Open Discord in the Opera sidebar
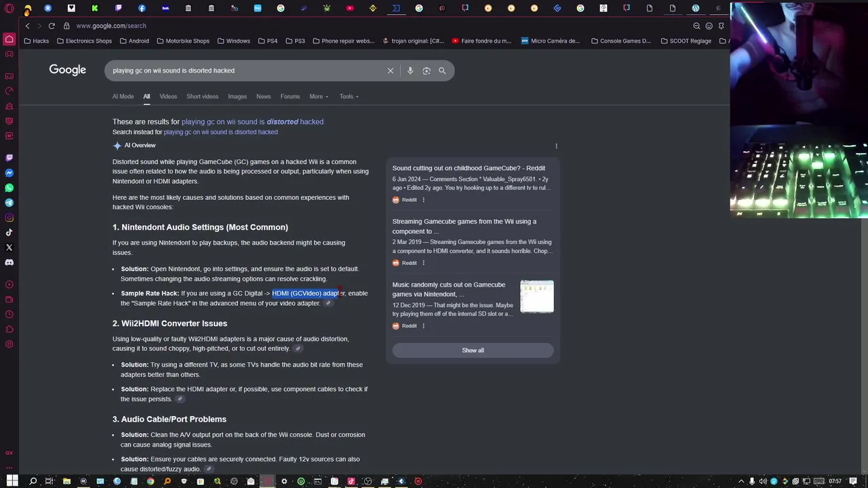 (x=9, y=262)
